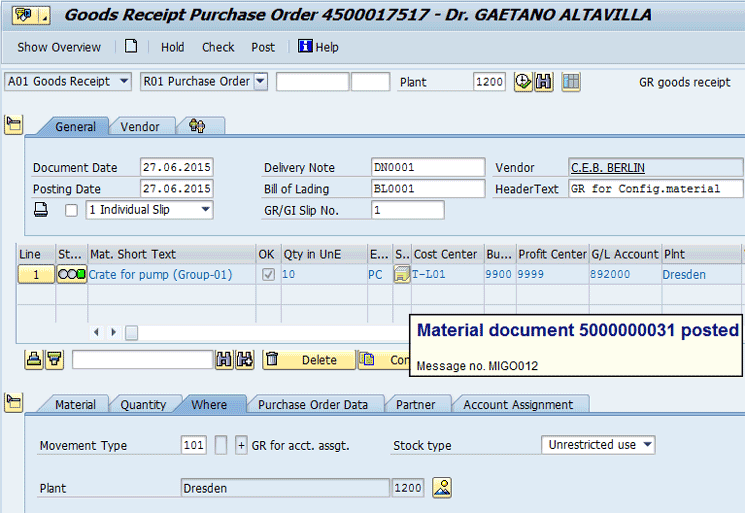Screen dimensions: 745x513
Task: Collapse header data using the folder icon
Action: pyautogui.click(x=13, y=125)
